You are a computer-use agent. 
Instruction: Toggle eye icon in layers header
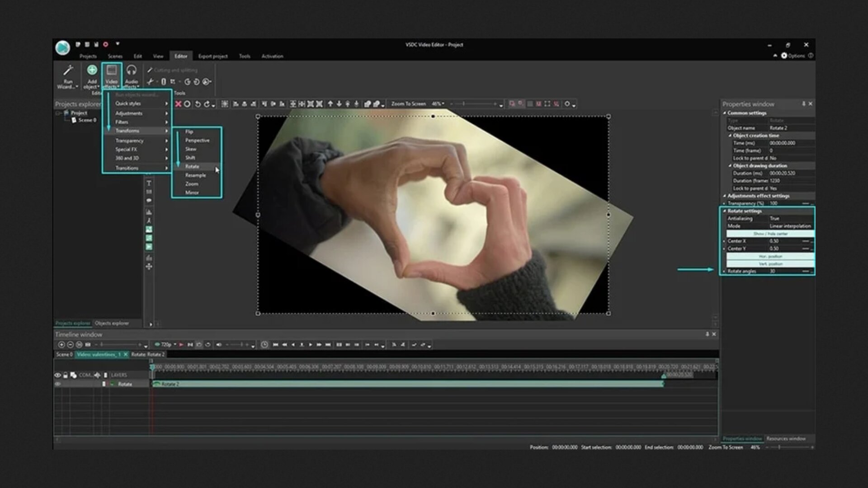pyautogui.click(x=57, y=375)
